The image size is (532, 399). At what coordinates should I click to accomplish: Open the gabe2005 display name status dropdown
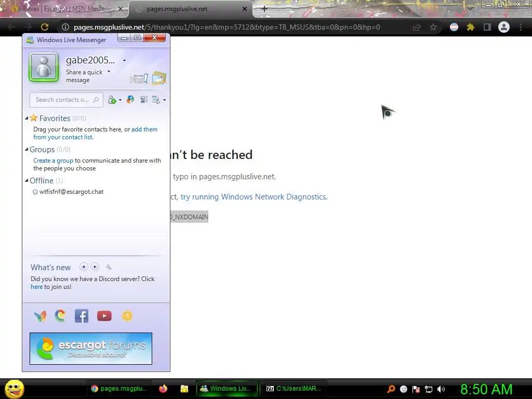(124, 60)
